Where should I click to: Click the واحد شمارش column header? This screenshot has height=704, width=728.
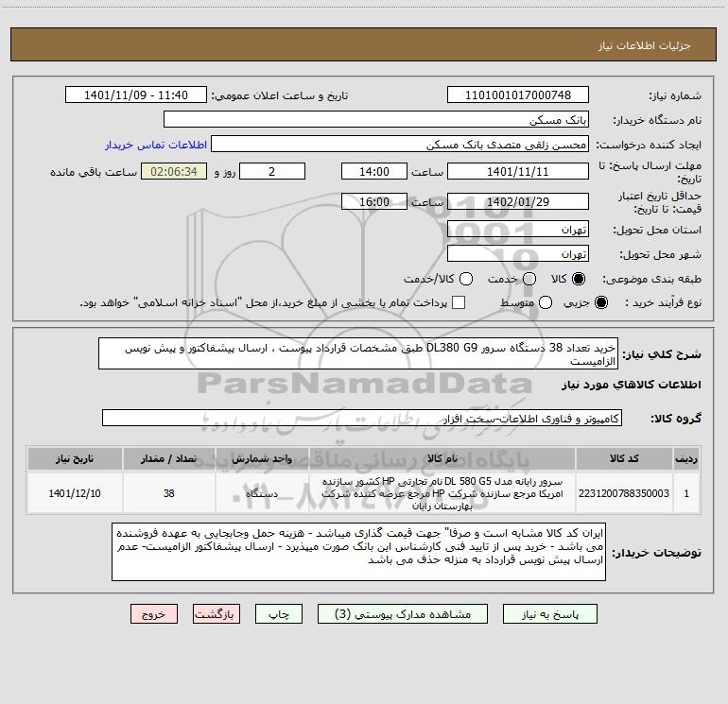(262, 458)
